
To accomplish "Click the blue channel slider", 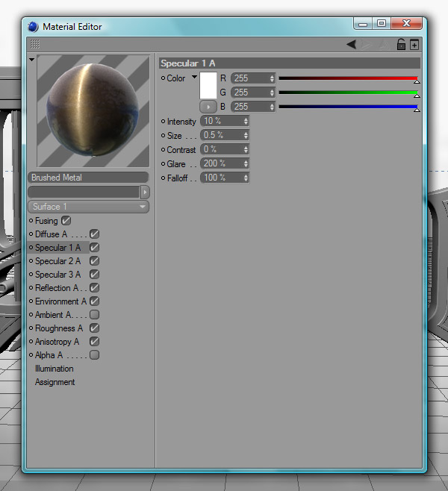I will coord(349,107).
